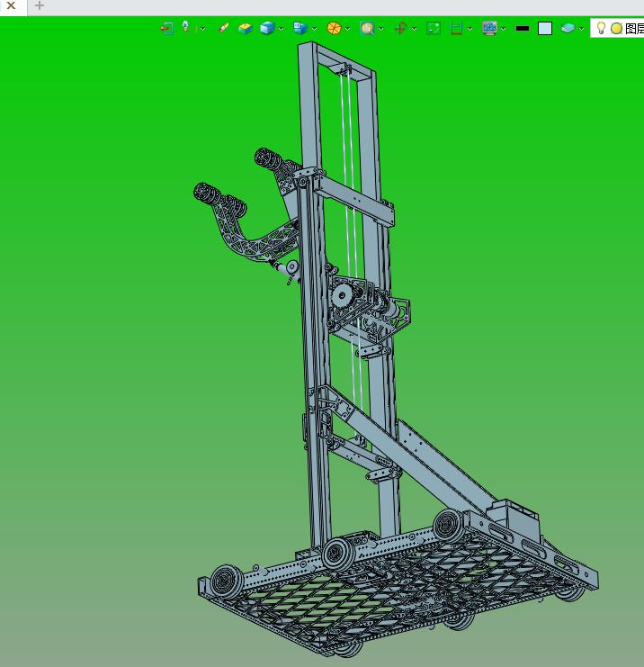Click the red measure/dimension icon
644x667 pixels.
pyautogui.click(x=456, y=29)
